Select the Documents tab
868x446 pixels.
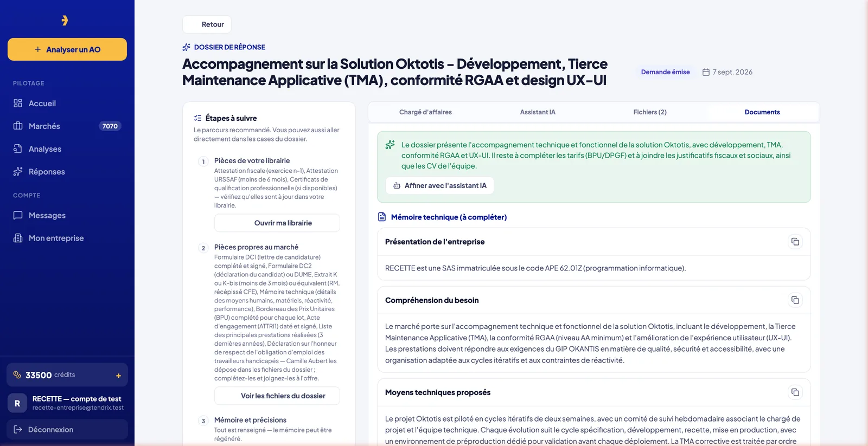point(762,112)
